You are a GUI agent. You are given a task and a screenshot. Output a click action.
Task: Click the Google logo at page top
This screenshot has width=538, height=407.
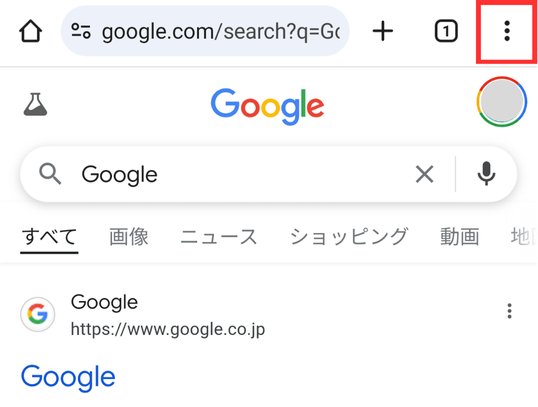[267, 106]
